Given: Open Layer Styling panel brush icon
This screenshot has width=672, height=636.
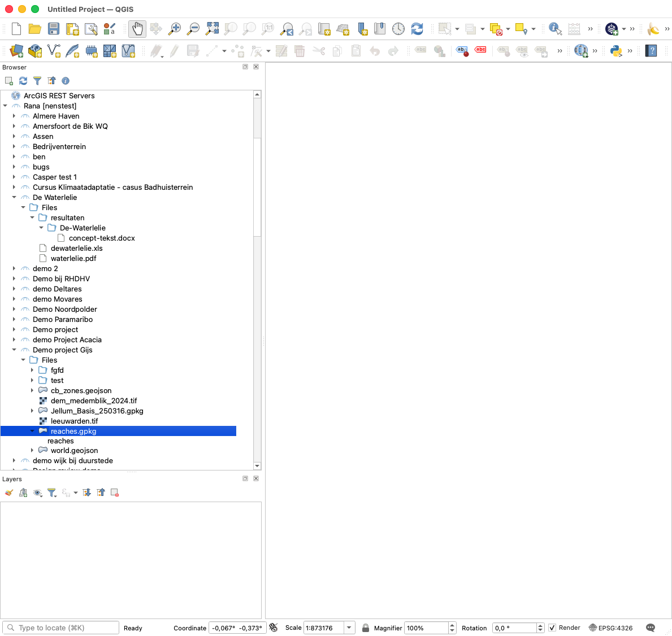Looking at the screenshot, I should 9,493.
